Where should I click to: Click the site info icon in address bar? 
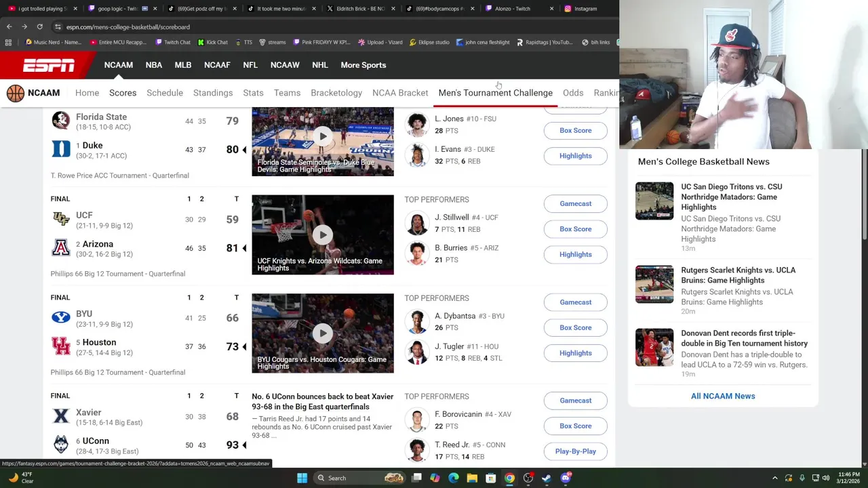point(58,26)
